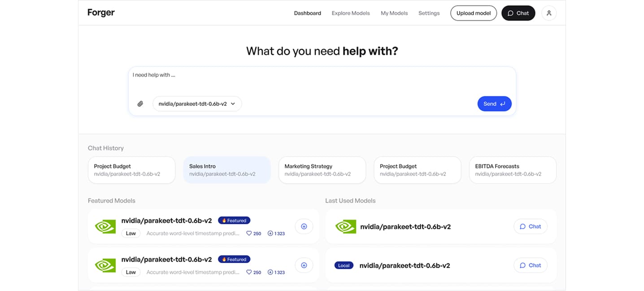Open Settings from the top navigation
The height and width of the screenshot is (291, 644).
pos(429,13)
